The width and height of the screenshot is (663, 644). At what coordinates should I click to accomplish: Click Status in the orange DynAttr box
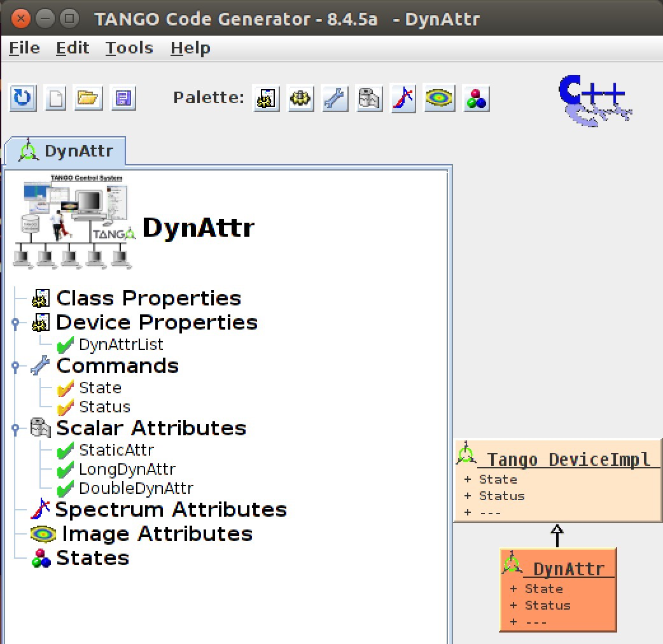coord(548,606)
